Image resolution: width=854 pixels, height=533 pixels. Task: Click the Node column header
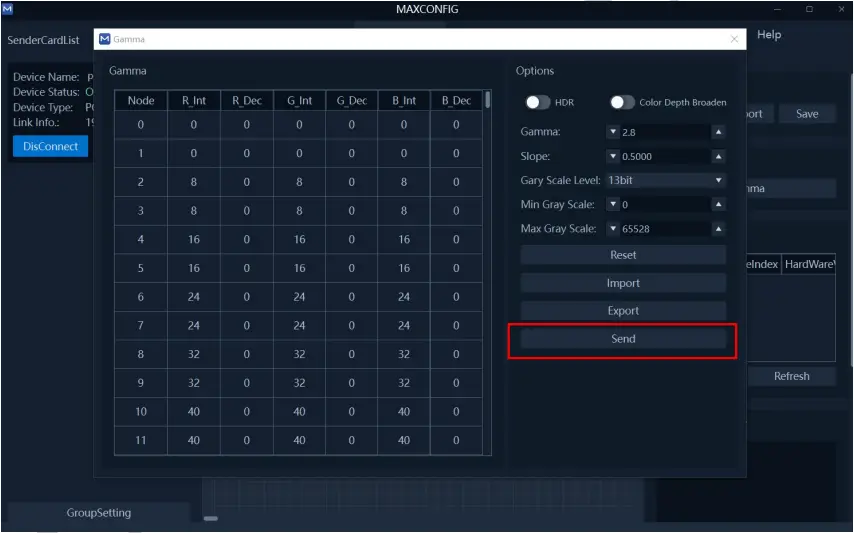[x=141, y=101]
